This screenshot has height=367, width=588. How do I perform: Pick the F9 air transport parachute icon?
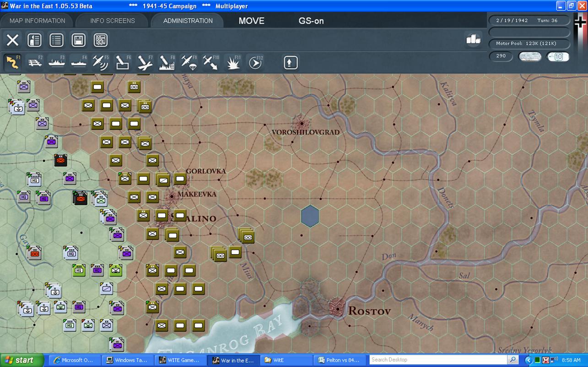(188, 62)
